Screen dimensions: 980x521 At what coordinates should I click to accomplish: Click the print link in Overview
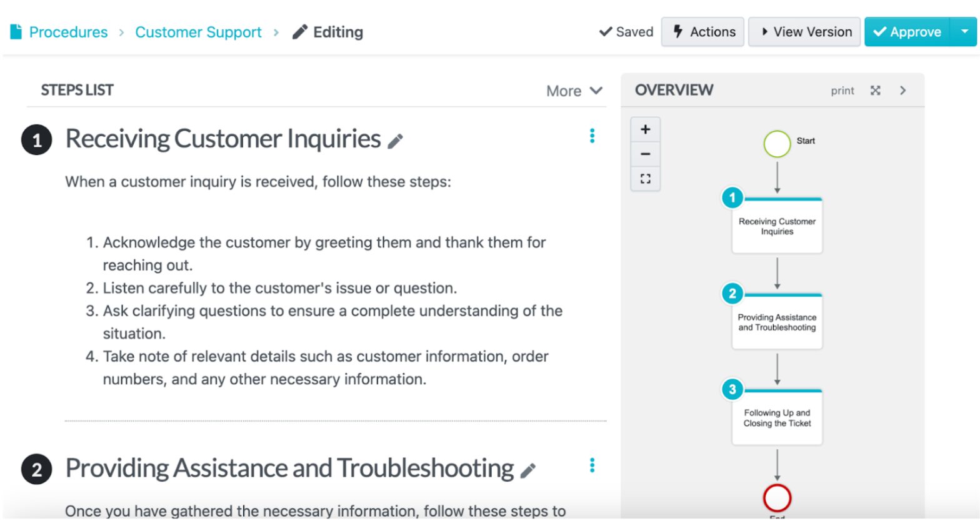pyautogui.click(x=842, y=91)
